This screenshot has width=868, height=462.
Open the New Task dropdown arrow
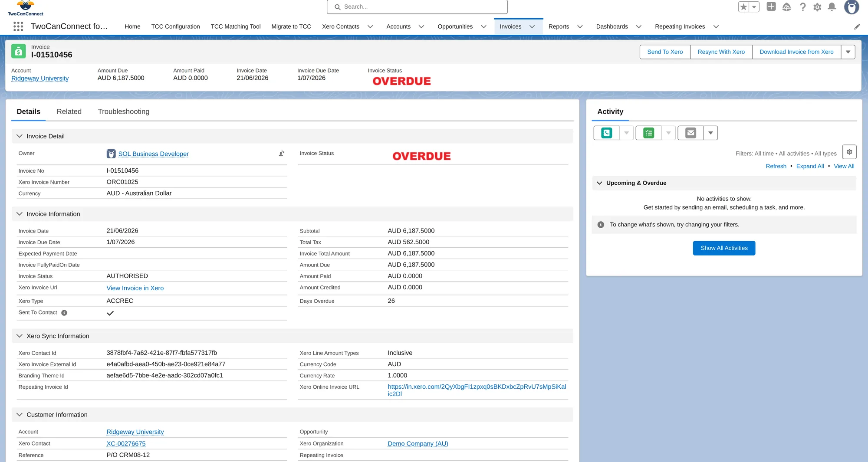[x=668, y=133]
